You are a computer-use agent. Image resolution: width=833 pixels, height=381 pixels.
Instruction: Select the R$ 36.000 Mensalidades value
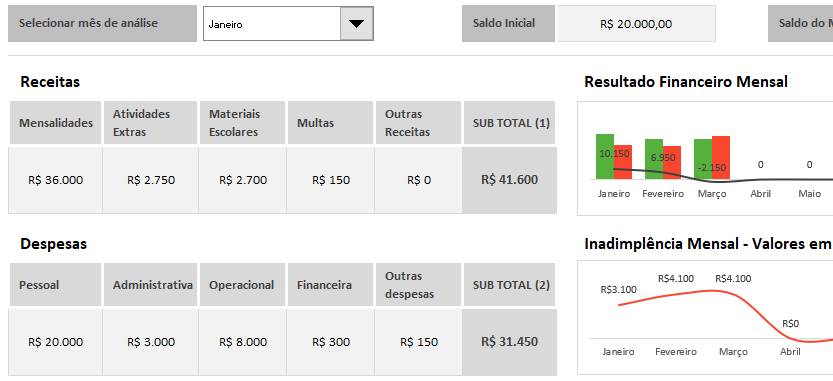55,180
